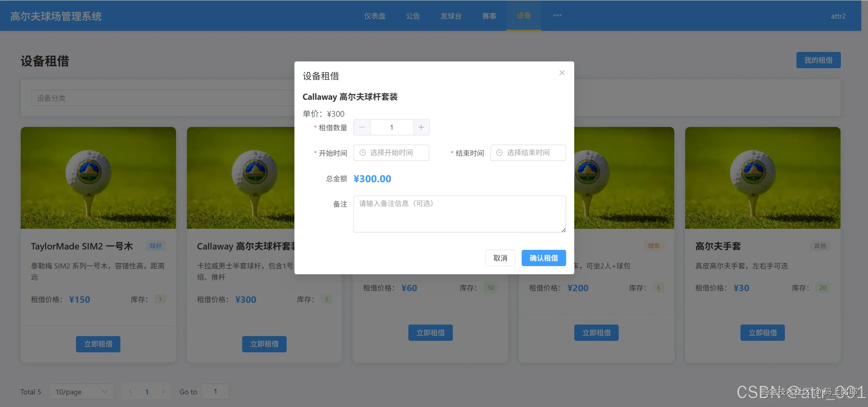Click the 高尔夫手套 card title

[x=718, y=246]
